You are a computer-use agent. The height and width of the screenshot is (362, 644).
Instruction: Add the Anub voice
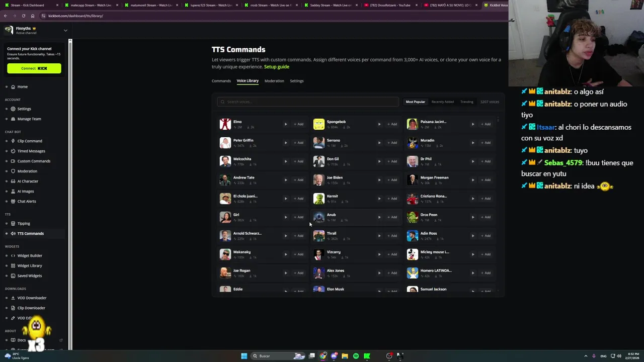pos(392,217)
